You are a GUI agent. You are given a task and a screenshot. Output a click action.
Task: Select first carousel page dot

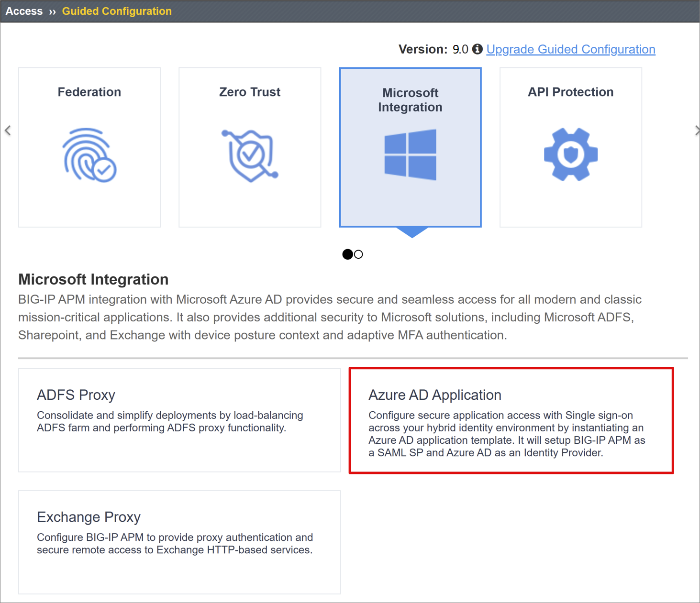tap(347, 254)
